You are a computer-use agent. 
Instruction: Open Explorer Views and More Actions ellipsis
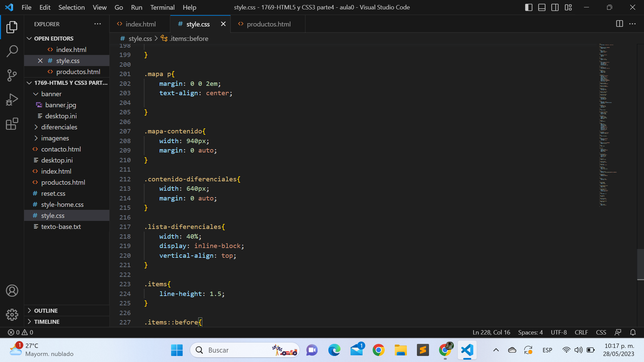point(98,24)
